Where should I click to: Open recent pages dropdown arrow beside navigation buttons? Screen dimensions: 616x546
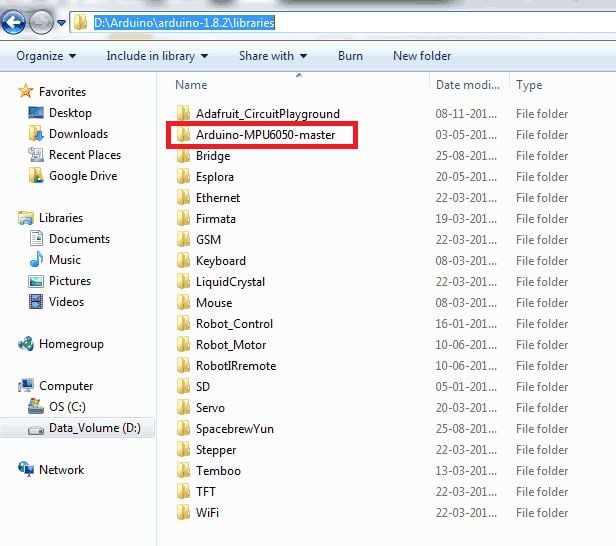[62, 22]
